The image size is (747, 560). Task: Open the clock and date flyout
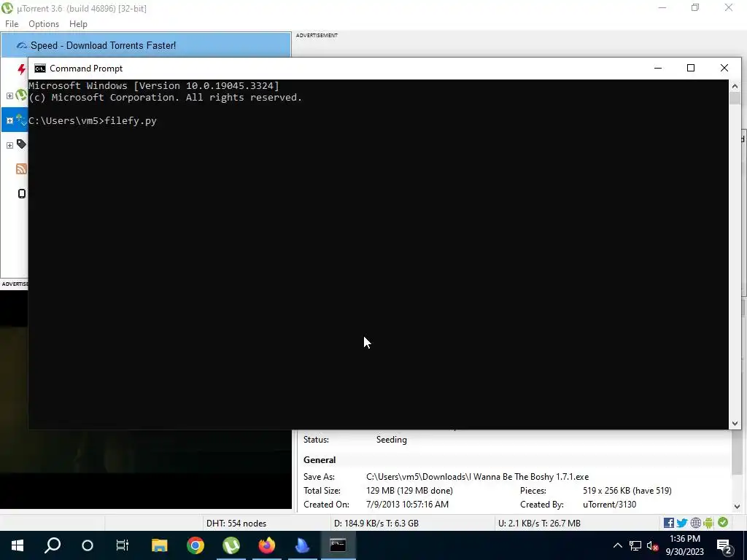coord(684,545)
